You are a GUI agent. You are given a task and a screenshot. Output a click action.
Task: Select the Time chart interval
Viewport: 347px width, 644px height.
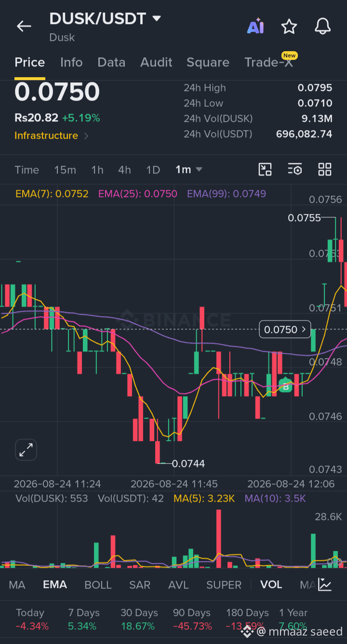[27, 170]
